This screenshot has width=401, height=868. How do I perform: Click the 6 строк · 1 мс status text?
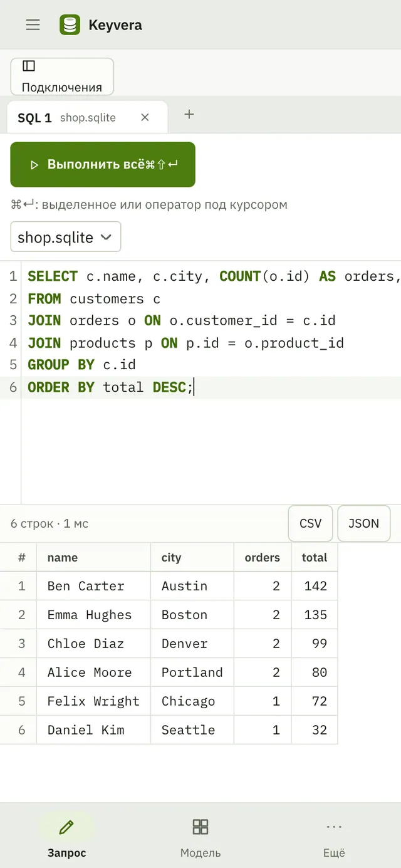(49, 523)
